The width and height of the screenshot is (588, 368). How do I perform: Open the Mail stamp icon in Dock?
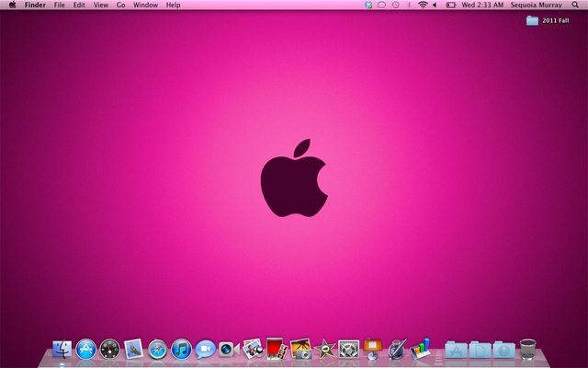[133, 349]
